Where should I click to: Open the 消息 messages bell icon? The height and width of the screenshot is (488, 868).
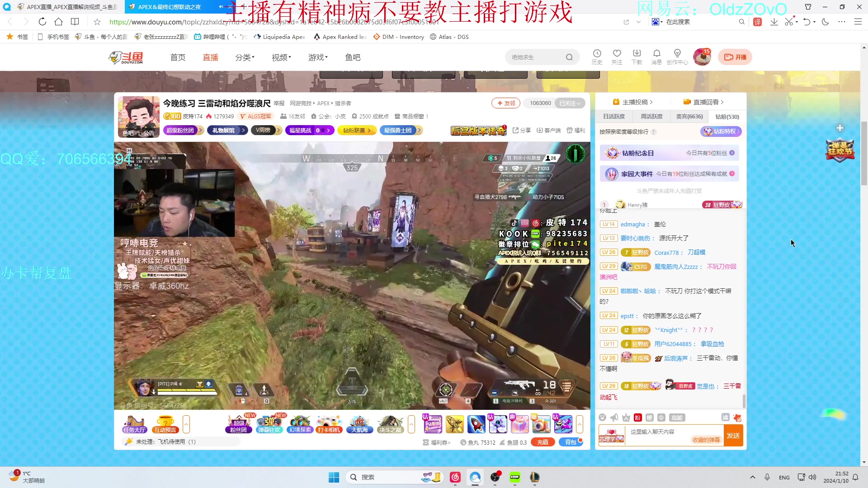(x=656, y=56)
